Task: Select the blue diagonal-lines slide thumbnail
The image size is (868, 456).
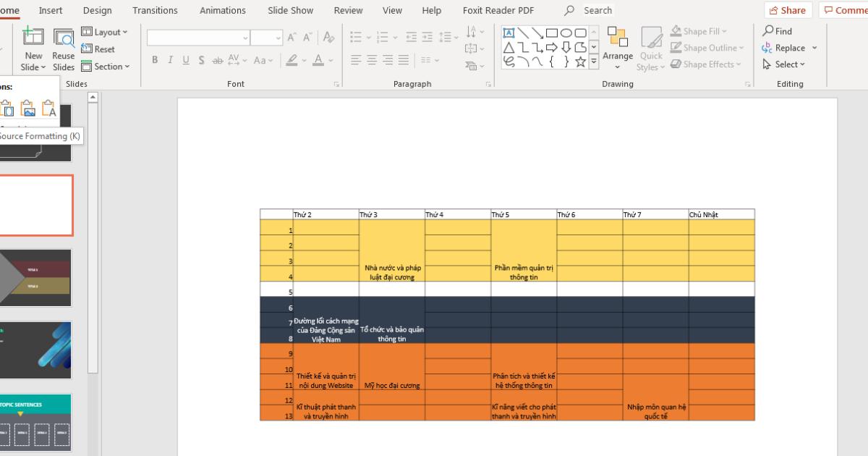Action: pyautogui.click(x=35, y=350)
